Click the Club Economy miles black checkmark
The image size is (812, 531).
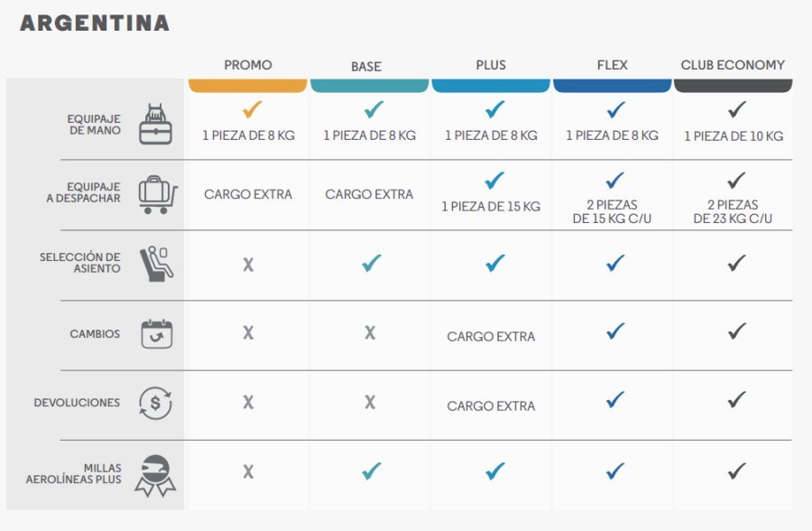point(736,470)
